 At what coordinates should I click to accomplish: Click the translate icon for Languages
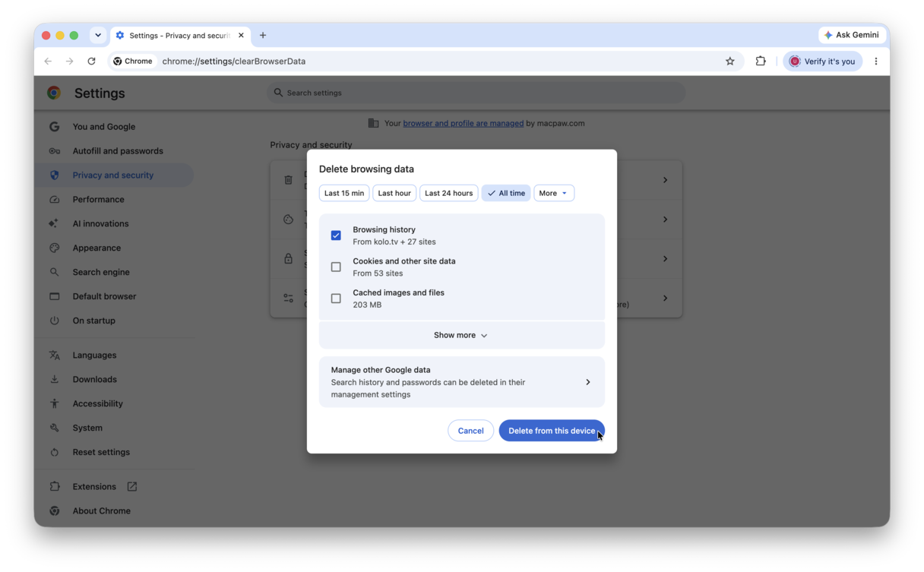coord(55,356)
